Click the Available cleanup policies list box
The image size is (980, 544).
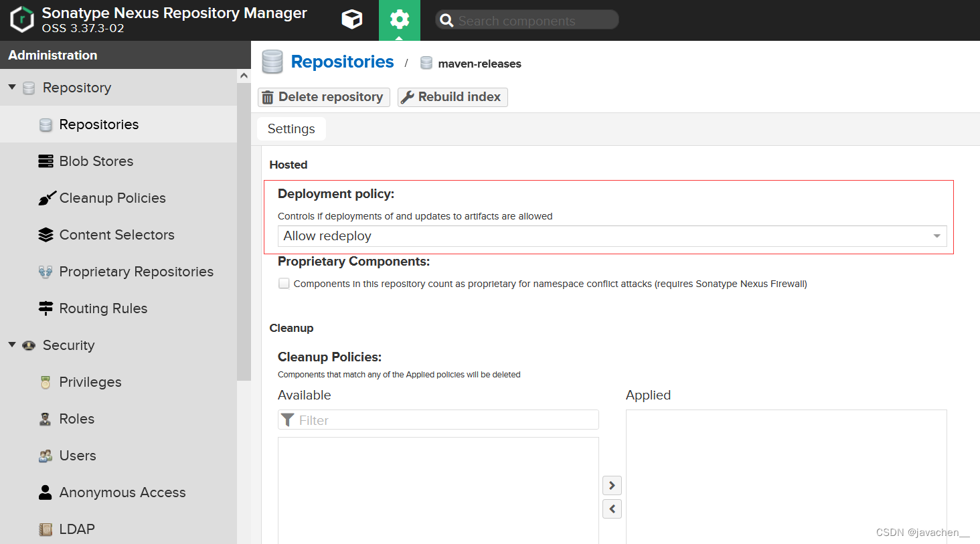(x=438, y=490)
